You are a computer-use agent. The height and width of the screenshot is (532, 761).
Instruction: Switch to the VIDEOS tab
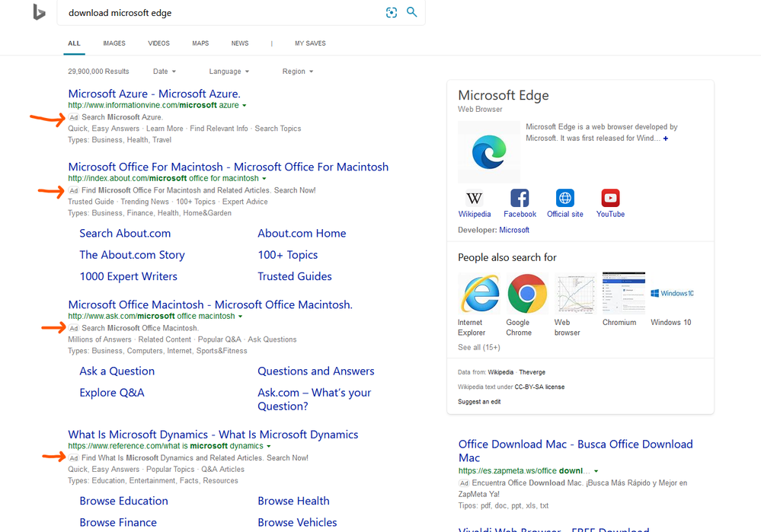tap(158, 43)
